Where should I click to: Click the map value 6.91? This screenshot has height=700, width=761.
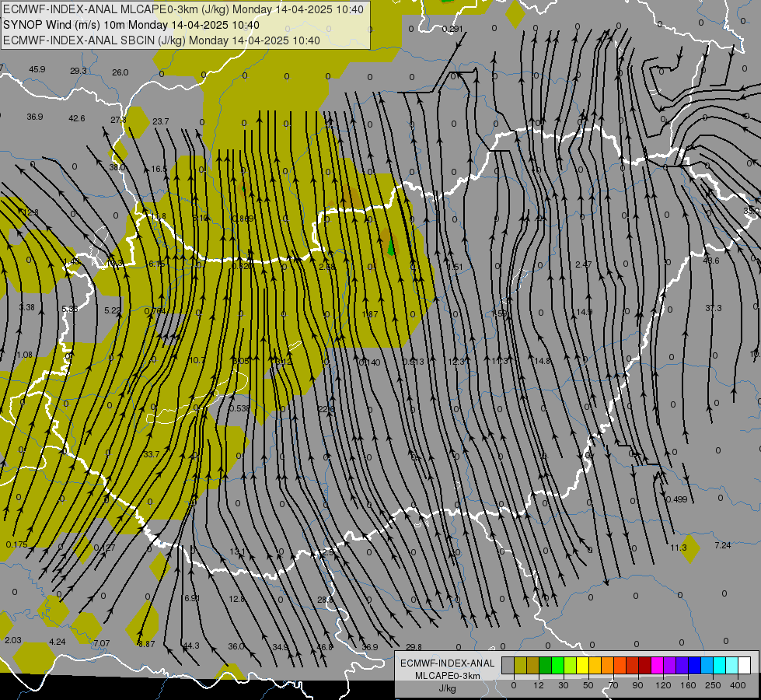click(192, 598)
